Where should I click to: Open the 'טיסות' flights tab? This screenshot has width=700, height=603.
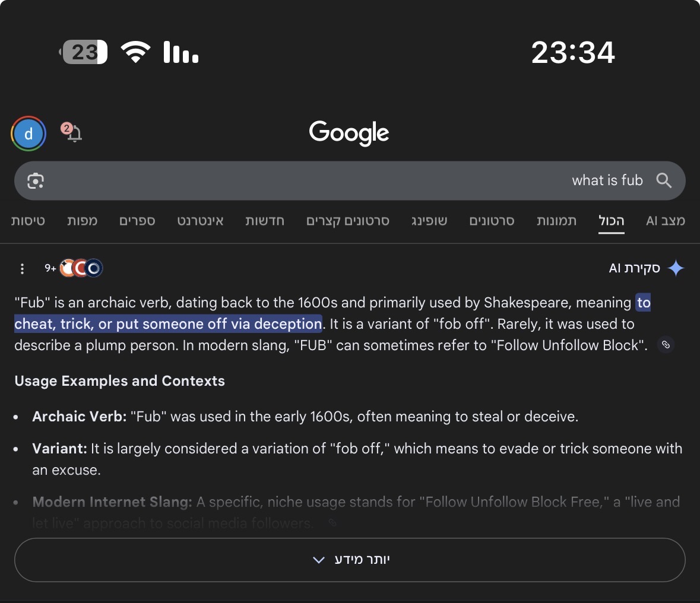click(x=28, y=221)
